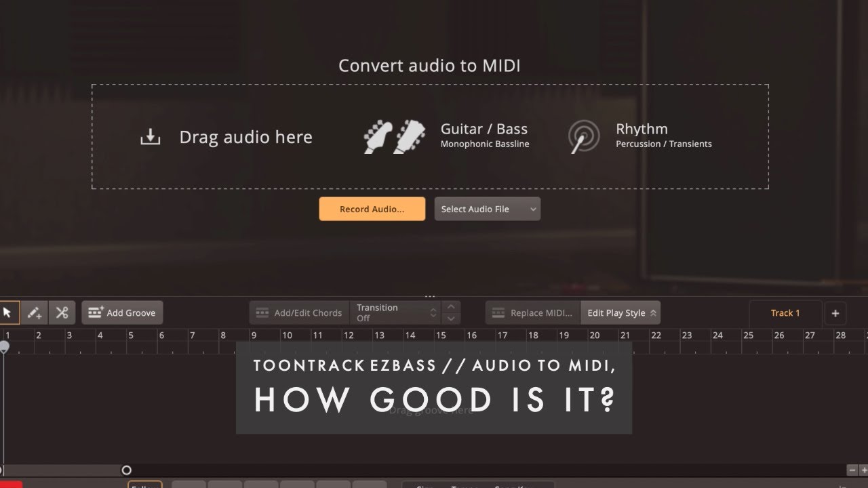
Task: Select the Track 1 tab
Action: coord(785,312)
